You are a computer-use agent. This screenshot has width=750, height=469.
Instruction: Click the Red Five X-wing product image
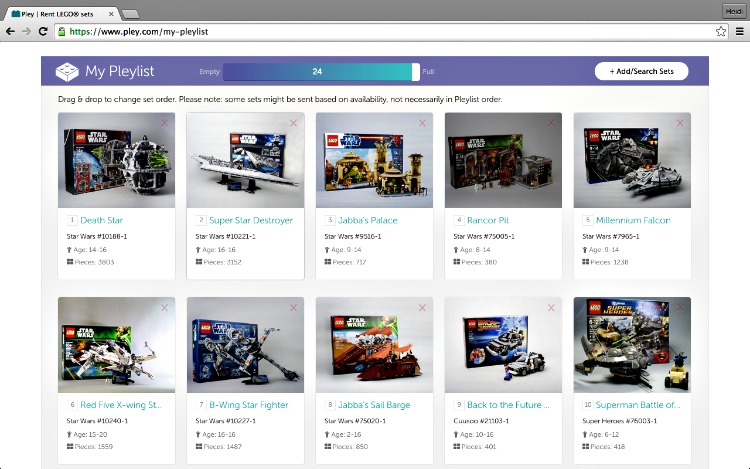(116, 345)
